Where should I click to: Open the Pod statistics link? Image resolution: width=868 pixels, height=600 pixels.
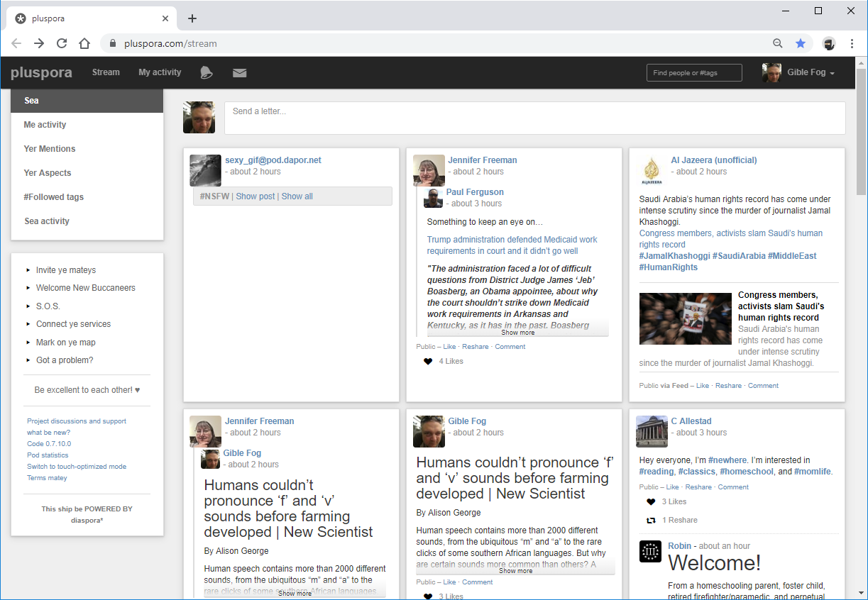[x=48, y=455]
